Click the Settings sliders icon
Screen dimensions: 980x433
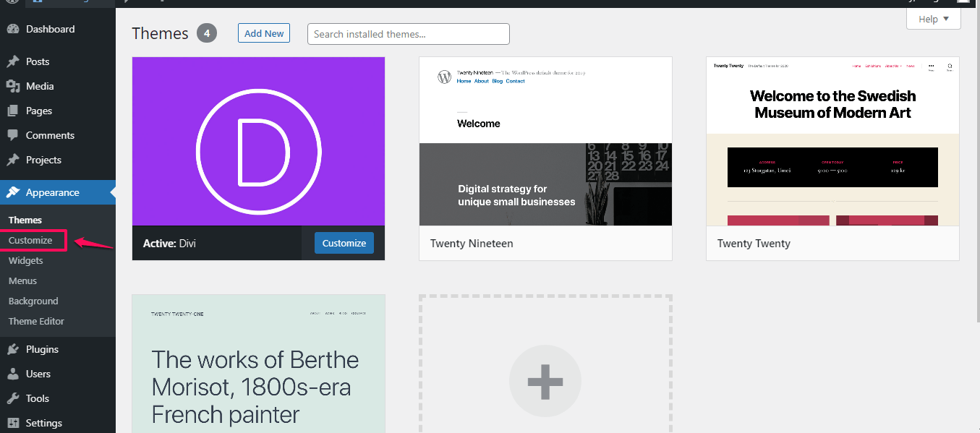tap(15, 423)
